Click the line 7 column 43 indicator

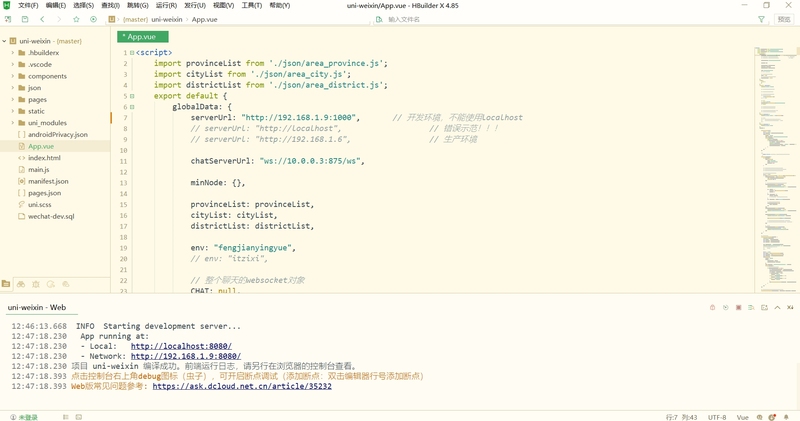click(682, 417)
